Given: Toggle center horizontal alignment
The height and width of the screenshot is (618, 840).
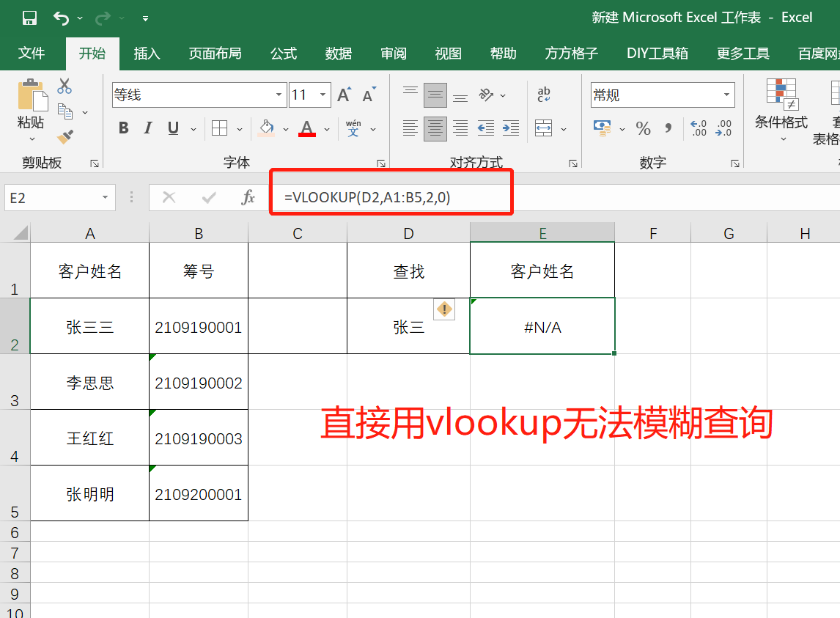Looking at the screenshot, I should click(435, 128).
